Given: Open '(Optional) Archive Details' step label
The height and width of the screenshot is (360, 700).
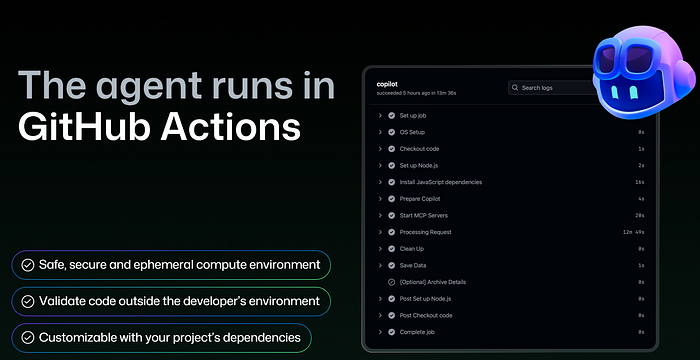Looking at the screenshot, I should 433,282.
